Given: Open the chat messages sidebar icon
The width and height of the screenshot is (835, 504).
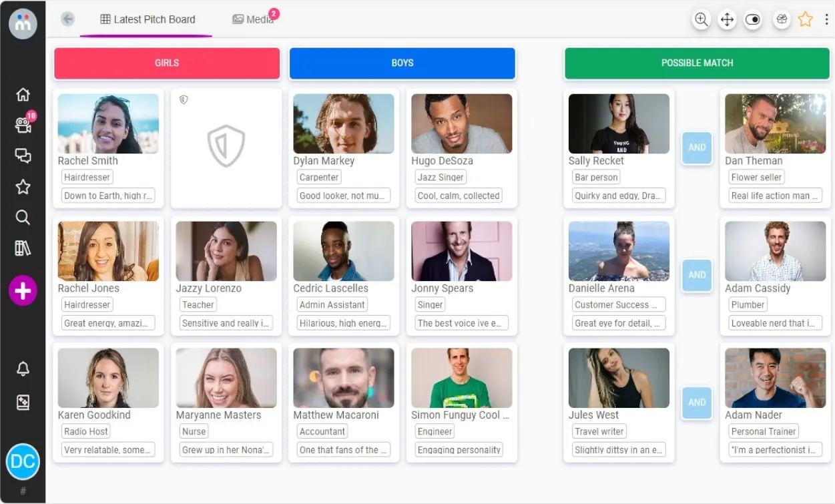Looking at the screenshot, I should [x=23, y=156].
